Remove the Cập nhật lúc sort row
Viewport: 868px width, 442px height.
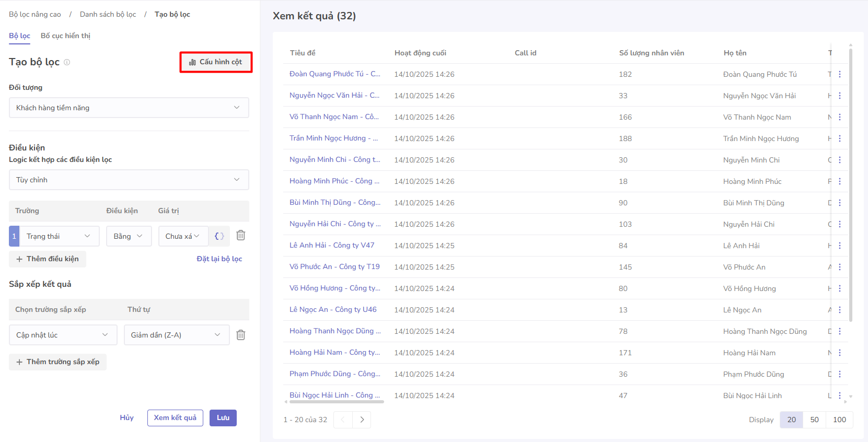point(240,335)
